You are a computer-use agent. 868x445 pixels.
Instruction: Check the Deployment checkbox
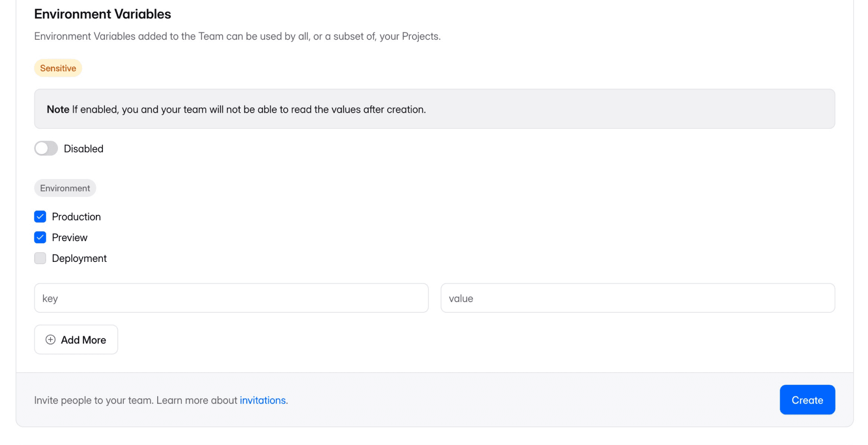click(x=40, y=258)
